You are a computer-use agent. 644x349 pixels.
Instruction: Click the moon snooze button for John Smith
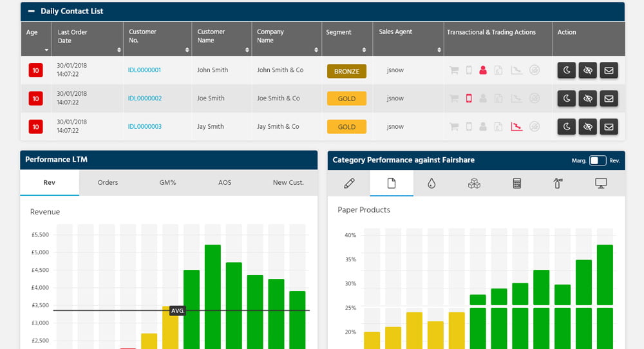tap(566, 70)
